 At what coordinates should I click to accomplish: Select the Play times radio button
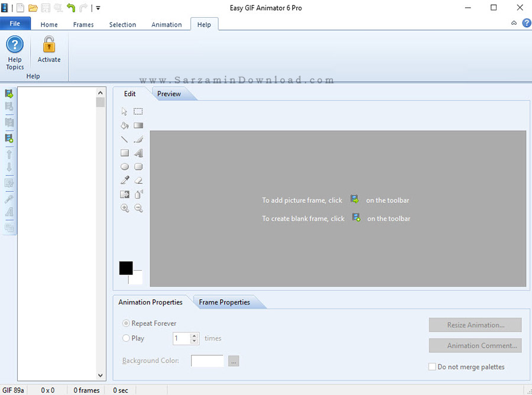[126, 338]
